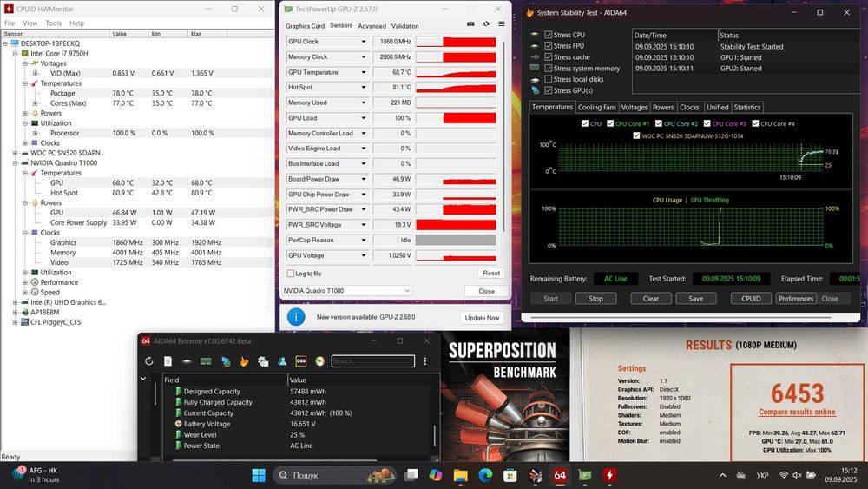Click the AIDA64 disk benchmark icon
Screen dimensions: 868x489
tap(187, 361)
